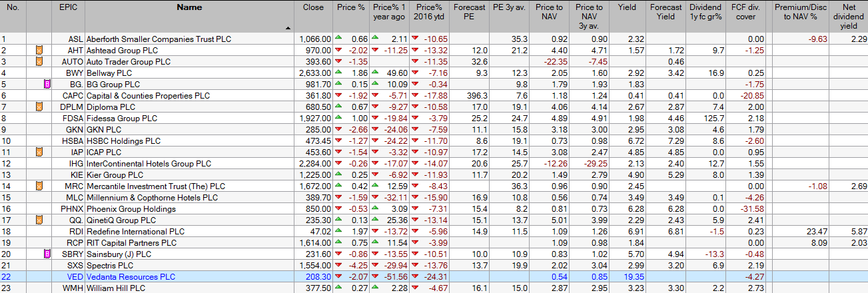Click the sort arrow in the Name header
Viewport: 868px width, 293px height.
288,29
